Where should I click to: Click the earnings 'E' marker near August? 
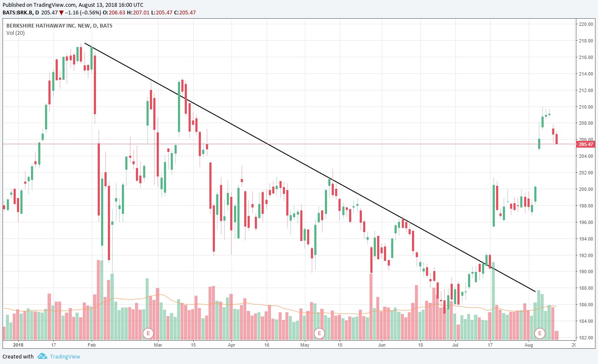tap(540, 333)
